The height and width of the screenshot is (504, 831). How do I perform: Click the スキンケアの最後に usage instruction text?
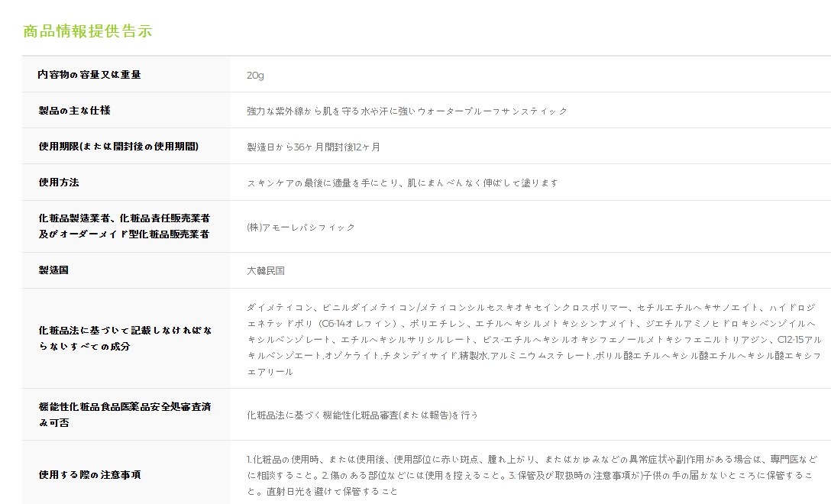(403, 183)
